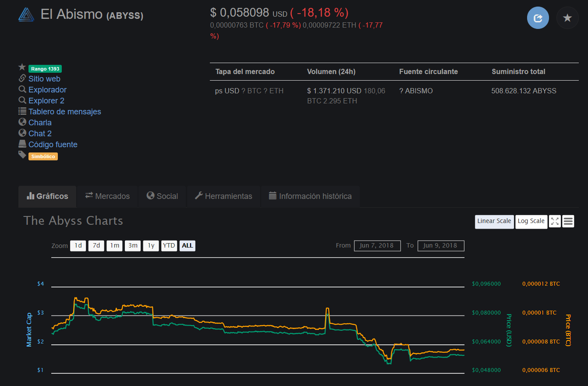This screenshot has width=588, height=386.
Task: Set chart zoom to 7d
Action: click(96, 246)
